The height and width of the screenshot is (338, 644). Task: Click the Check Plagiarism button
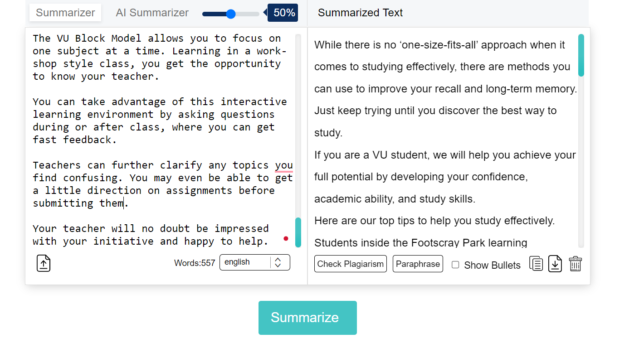[x=351, y=264]
